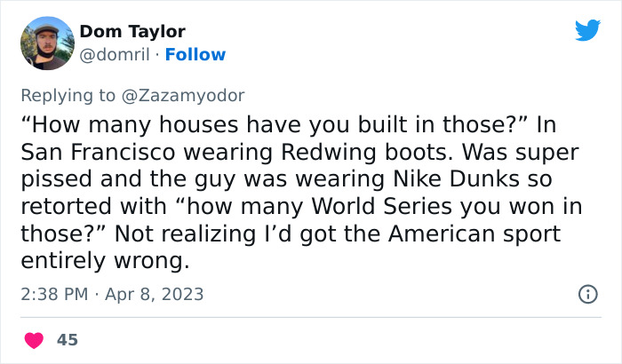
Task: Open the @domril handle link
Action: click(115, 54)
